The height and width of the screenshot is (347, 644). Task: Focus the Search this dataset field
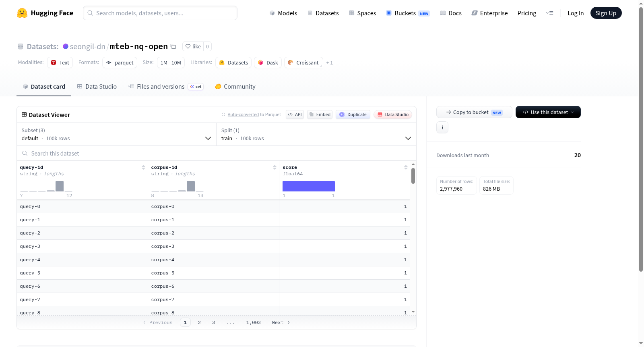217,154
